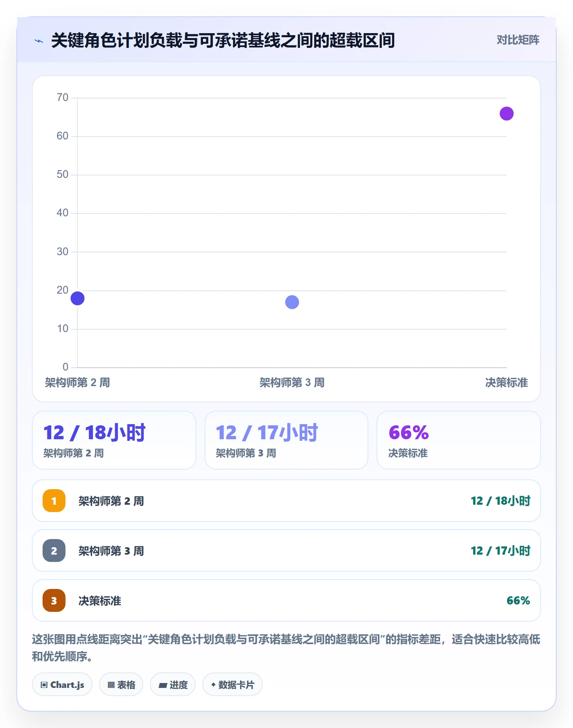573x728 pixels.
Task: Click the green 66% row value
Action: (518, 600)
